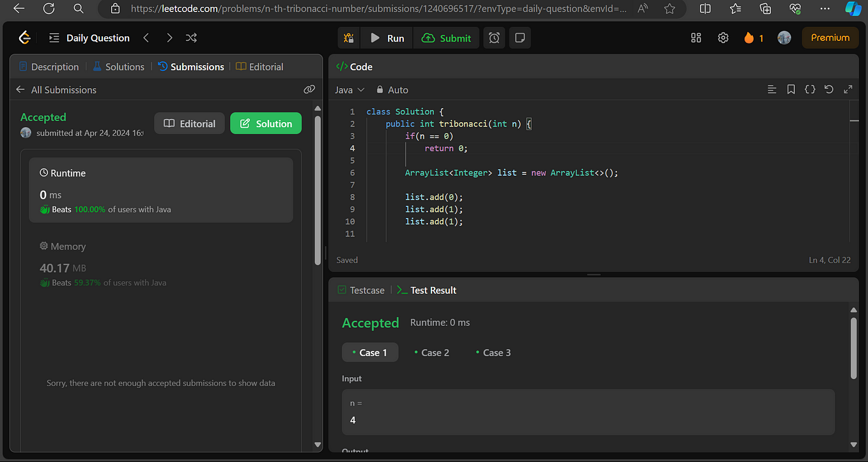This screenshot has height=462, width=868.
Task: Switch to the Submissions tab
Action: coord(190,66)
